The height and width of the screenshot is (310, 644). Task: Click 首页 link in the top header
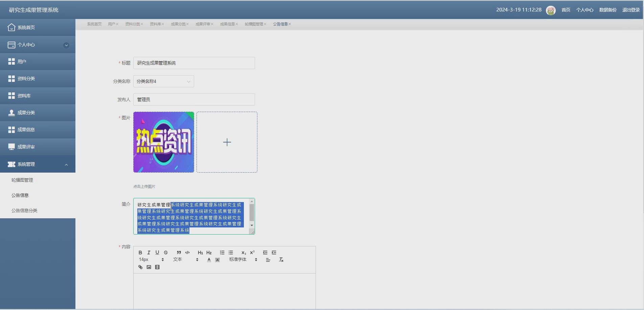point(566,10)
